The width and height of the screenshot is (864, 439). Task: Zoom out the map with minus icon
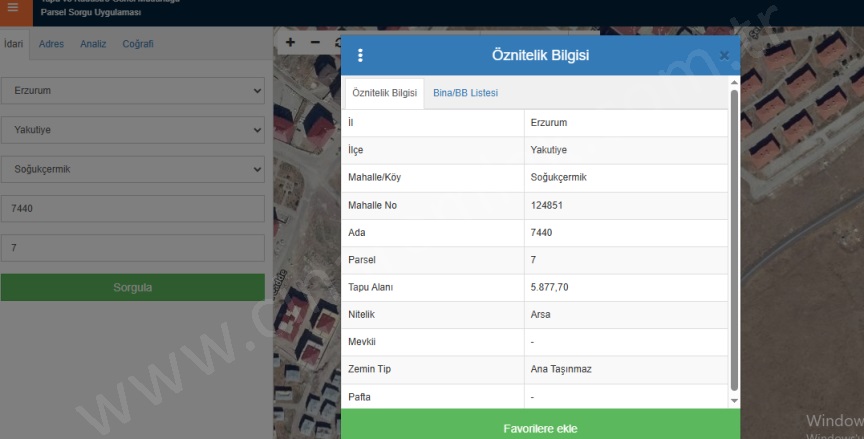click(315, 43)
